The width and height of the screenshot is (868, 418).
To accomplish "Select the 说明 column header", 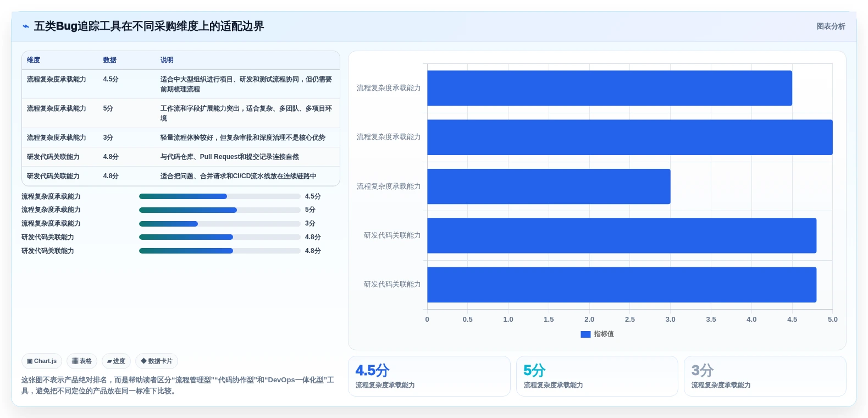I will (167, 60).
